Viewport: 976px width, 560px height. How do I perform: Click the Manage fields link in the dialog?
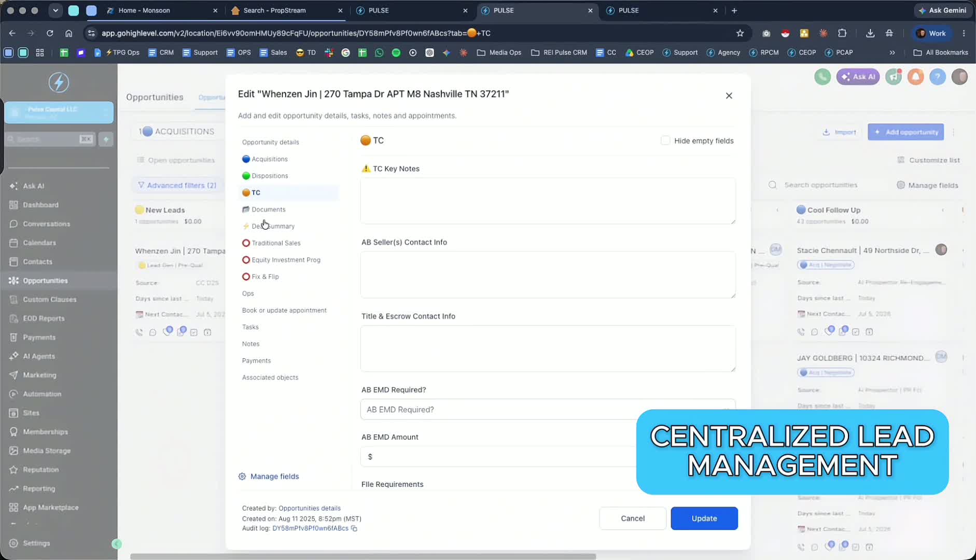click(x=269, y=477)
